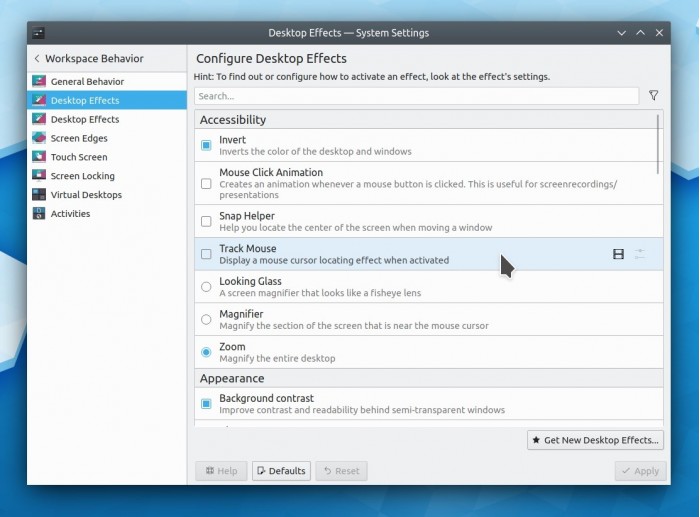
Task: Enable the Snap Helper checkbox
Action: [x=206, y=221]
